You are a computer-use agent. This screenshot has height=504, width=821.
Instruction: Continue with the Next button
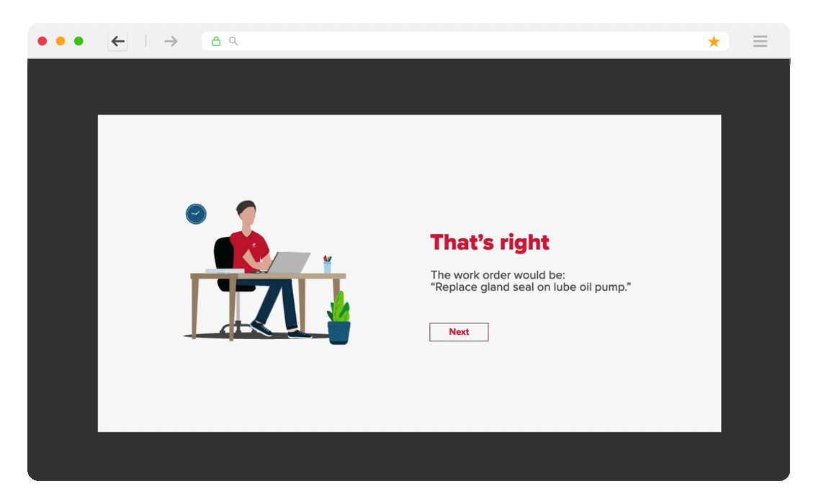459,332
